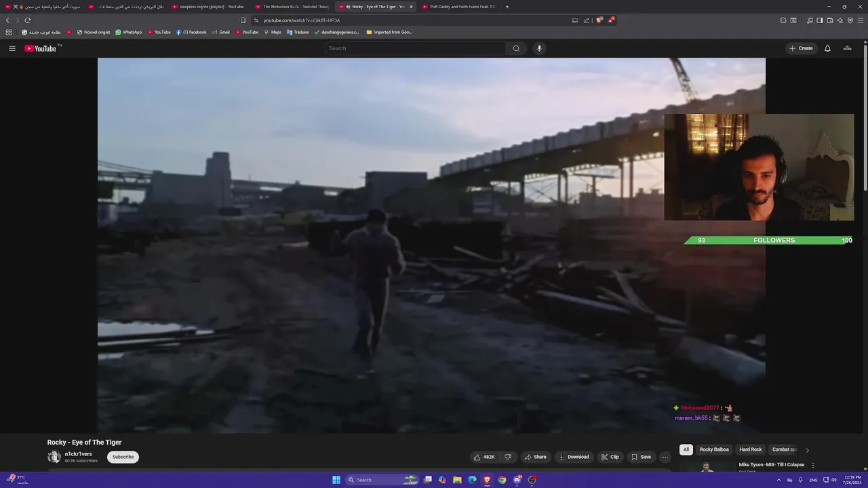Click the browser address bar URL
The image size is (868, 488).
coord(302,20)
